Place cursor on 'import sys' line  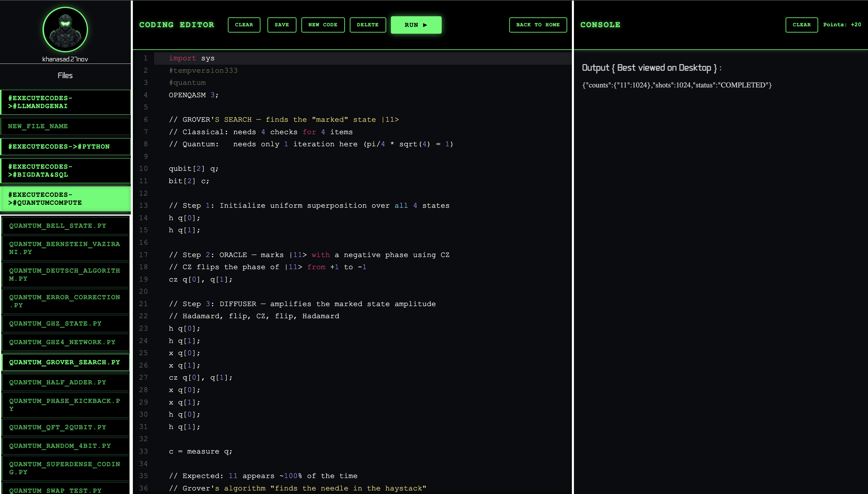click(x=192, y=58)
